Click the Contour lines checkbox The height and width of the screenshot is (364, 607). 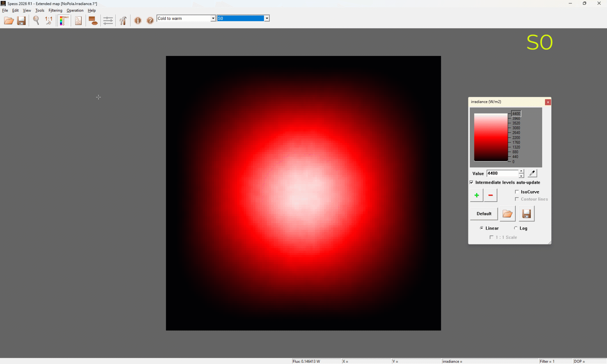coord(517,199)
